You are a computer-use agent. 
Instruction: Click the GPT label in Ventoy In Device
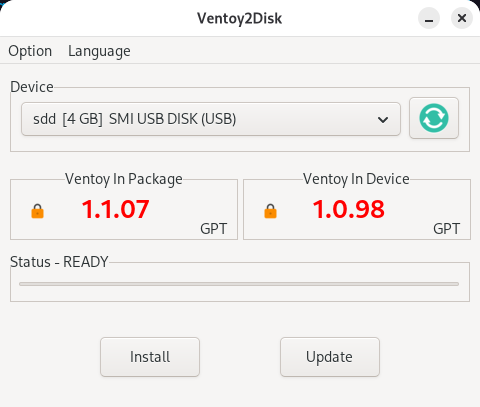pyautogui.click(x=447, y=229)
